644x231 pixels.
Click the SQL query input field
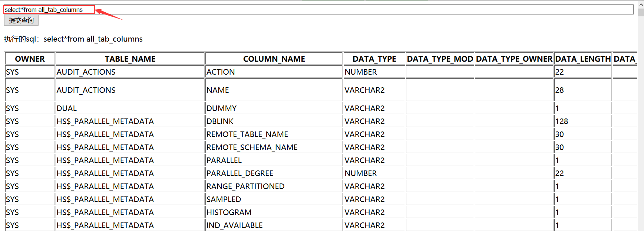coord(318,10)
